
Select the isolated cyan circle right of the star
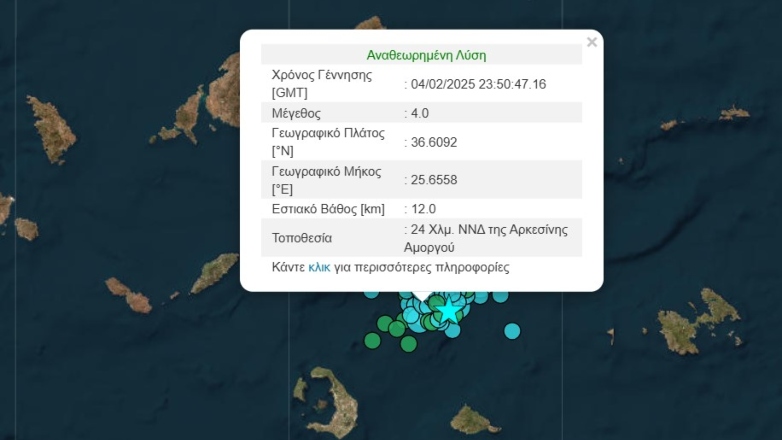point(512,330)
